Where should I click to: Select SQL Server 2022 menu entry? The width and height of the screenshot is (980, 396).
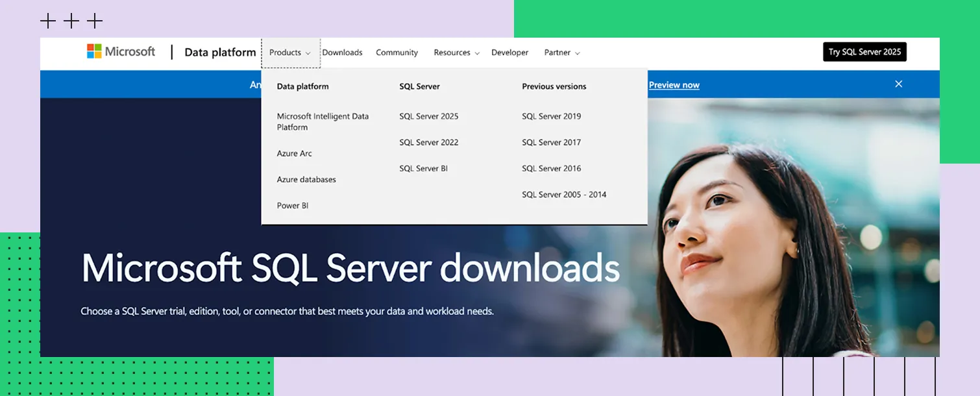(428, 142)
